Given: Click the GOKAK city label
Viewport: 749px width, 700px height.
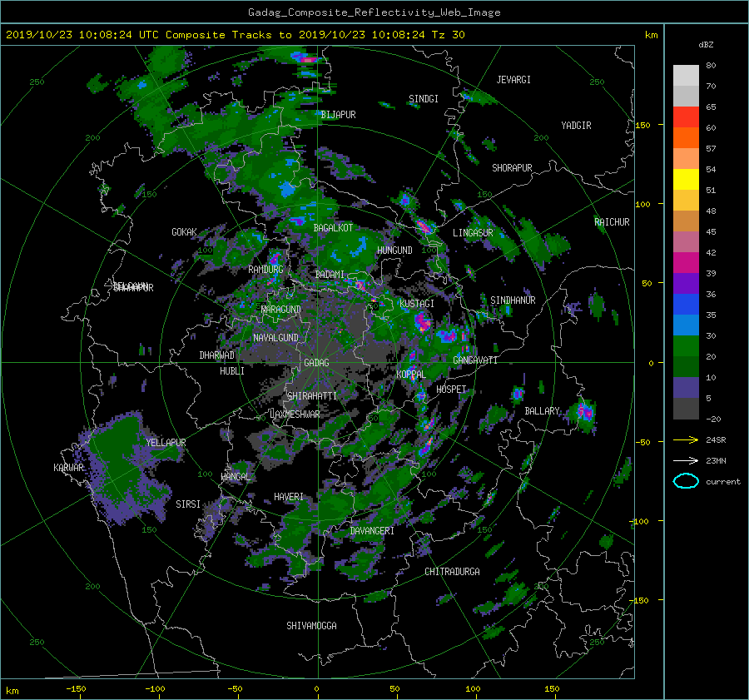Looking at the screenshot, I should 185,231.
